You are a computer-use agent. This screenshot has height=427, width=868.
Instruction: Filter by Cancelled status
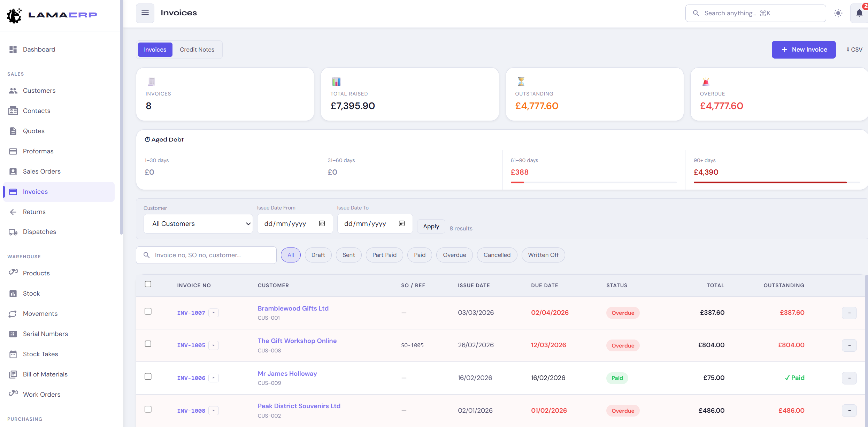click(497, 255)
